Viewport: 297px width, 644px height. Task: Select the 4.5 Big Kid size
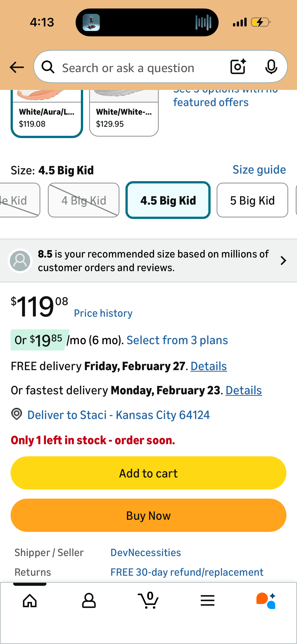click(x=168, y=200)
